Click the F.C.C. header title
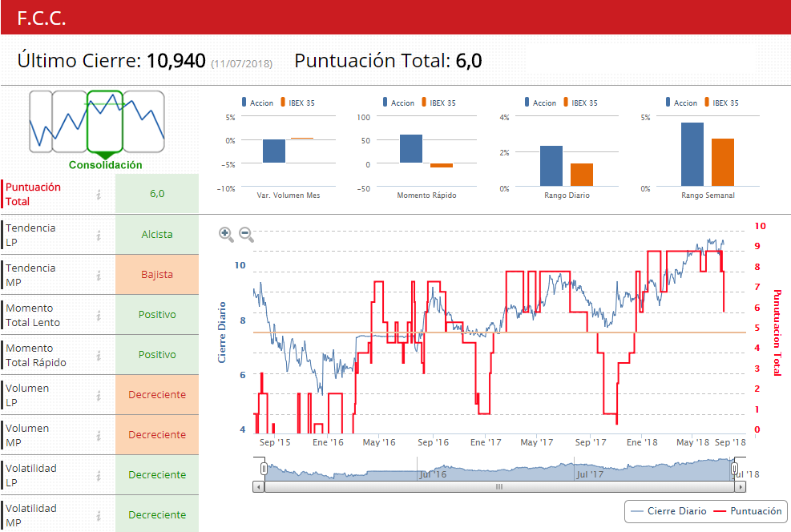 point(42,18)
